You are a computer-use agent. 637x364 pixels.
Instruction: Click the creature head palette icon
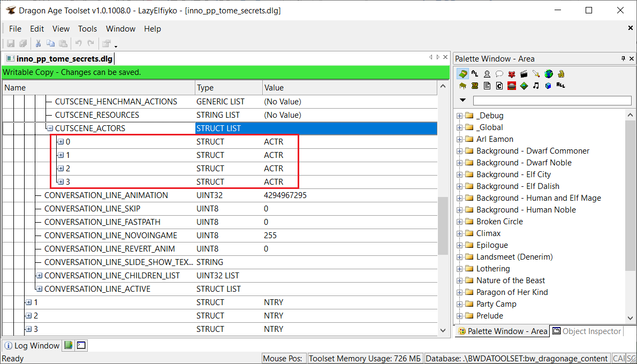[x=512, y=74]
